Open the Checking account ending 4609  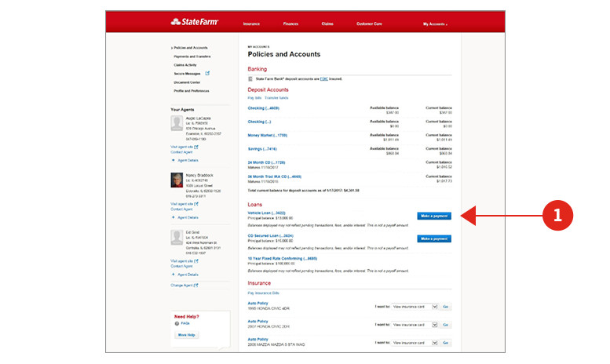point(263,108)
